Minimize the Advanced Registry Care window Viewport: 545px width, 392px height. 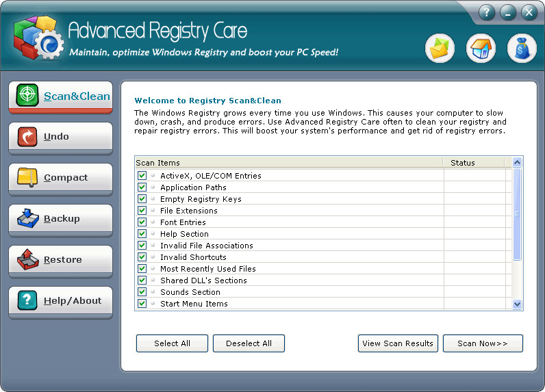(x=508, y=13)
